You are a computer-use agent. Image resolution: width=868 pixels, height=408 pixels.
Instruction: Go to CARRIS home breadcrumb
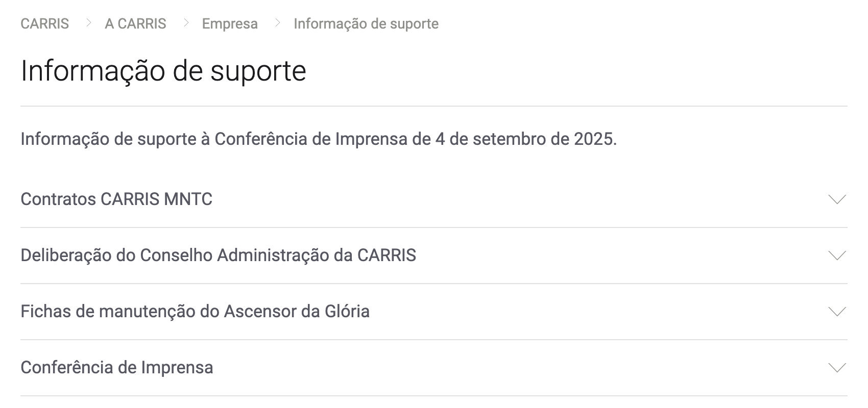click(x=44, y=23)
